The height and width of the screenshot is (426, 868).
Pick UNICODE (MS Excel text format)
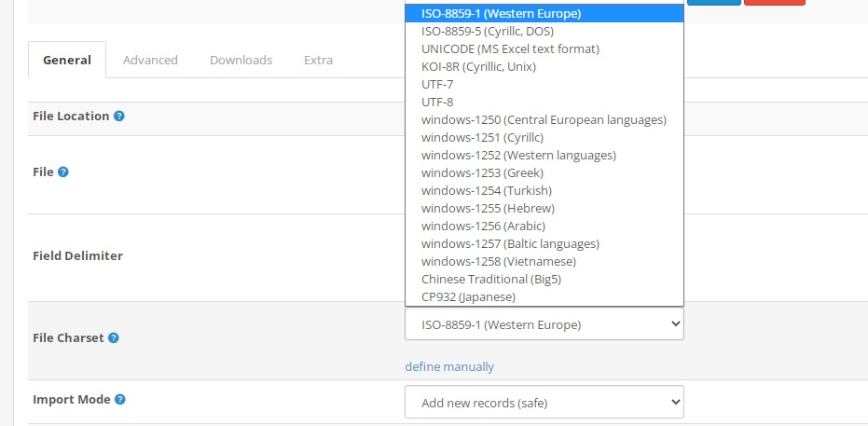[510, 48]
